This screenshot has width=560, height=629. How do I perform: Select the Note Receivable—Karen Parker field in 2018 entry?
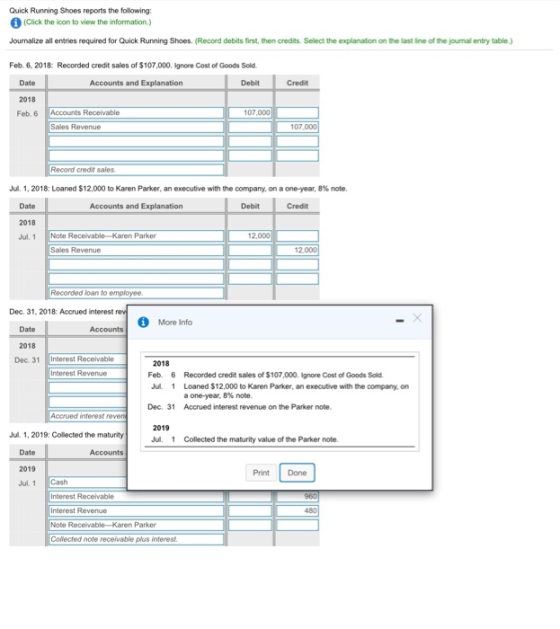[136, 236]
